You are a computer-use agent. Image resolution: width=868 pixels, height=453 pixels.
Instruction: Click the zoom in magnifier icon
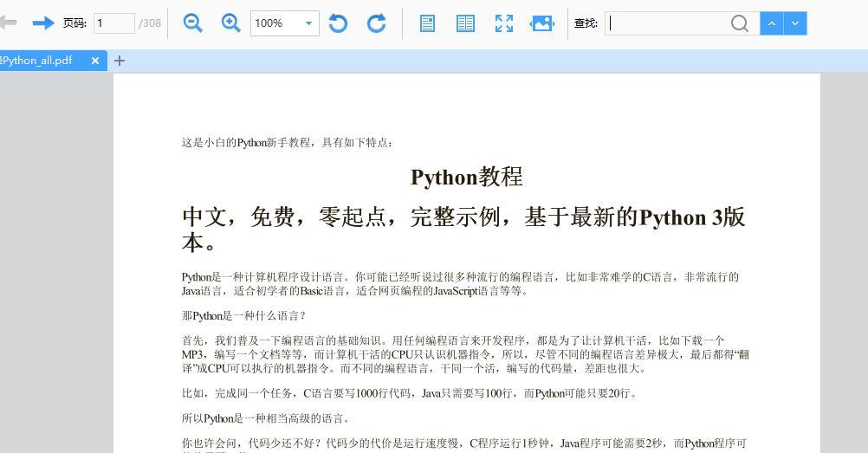click(x=231, y=23)
